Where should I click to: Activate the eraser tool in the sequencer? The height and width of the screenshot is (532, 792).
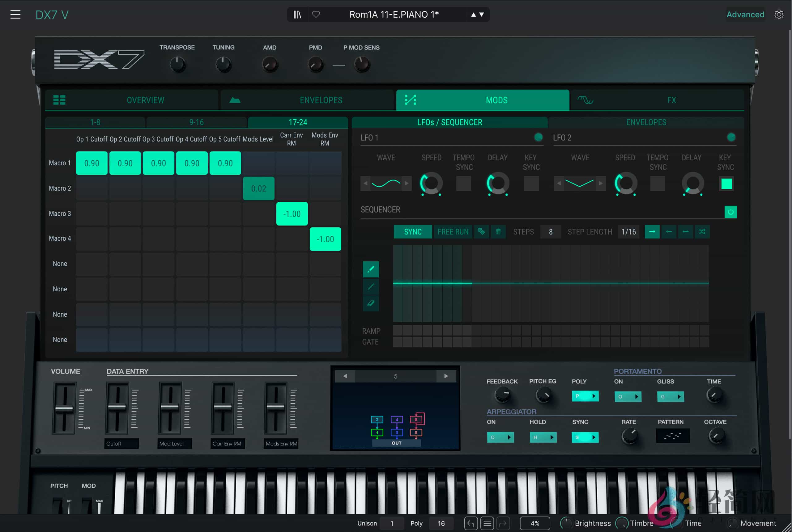point(371,304)
